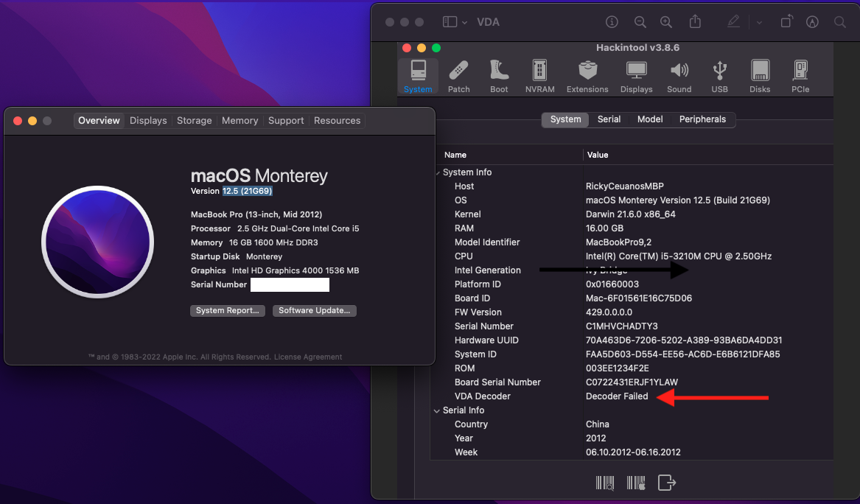Screen dimensions: 860x504
Task: Click the barcode with magnifier icon
Action: [605, 483]
